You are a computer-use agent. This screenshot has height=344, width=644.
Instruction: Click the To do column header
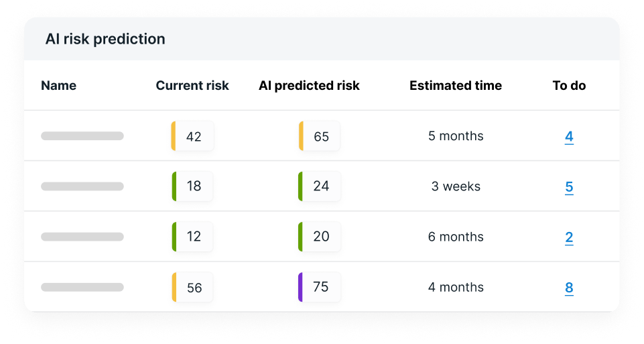pyautogui.click(x=569, y=86)
